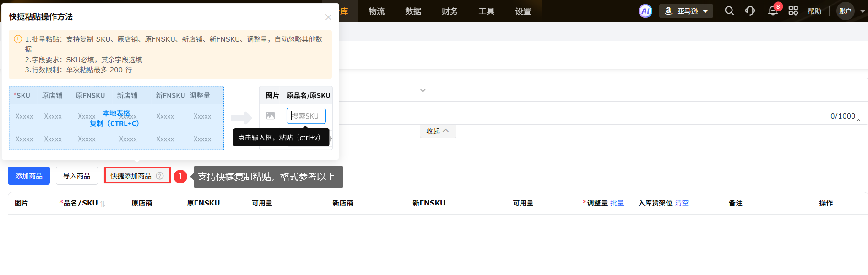Screen dimensions: 868x275
Task: Open the 亚马逊 platform dropdown
Action: [686, 11]
